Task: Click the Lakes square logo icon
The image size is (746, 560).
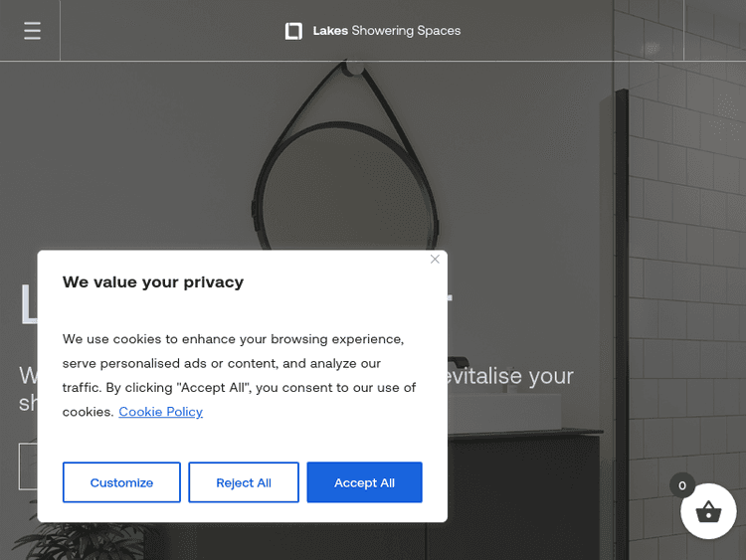Action: click(x=293, y=31)
